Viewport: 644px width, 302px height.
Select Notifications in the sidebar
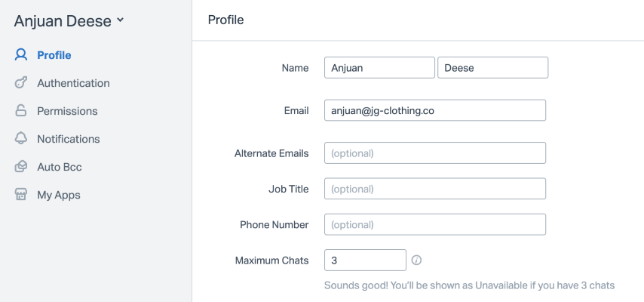coord(68,139)
